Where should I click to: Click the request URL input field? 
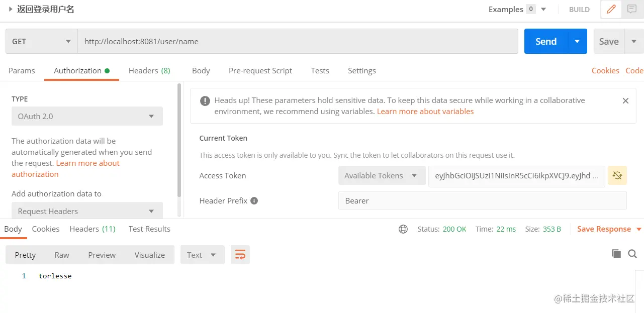pyautogui.click(x=298, y=41)
